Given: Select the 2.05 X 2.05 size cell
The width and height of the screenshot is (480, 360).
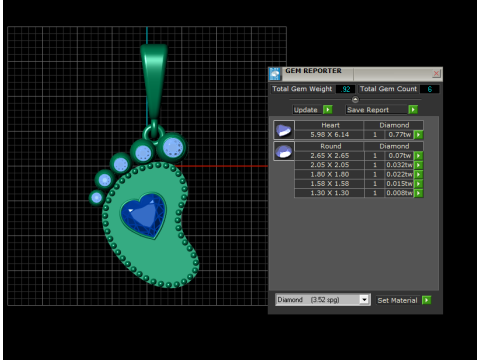Looking at the screenshot, I should click(x=329, y=165).
